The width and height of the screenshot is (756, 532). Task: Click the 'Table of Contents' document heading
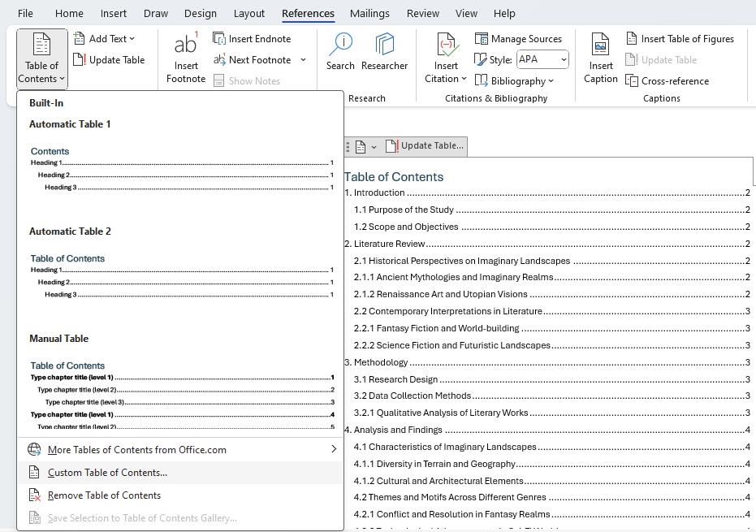click(x=394, y=177)
